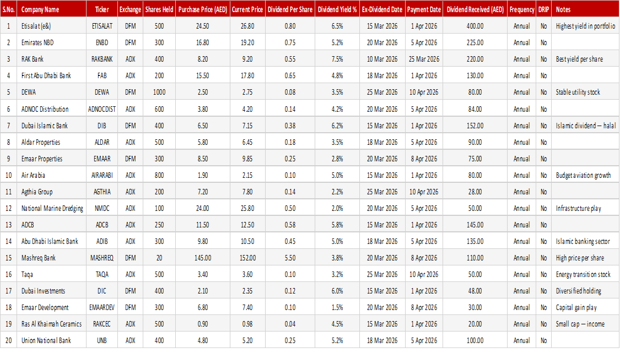
Task: Click the Mashreq Bank company cell
Action: pos(51,258)
